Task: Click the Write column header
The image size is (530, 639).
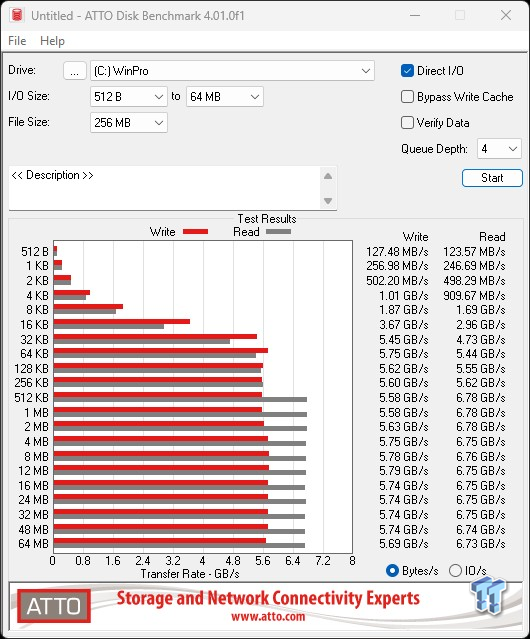Action: [x=416, y=237]
